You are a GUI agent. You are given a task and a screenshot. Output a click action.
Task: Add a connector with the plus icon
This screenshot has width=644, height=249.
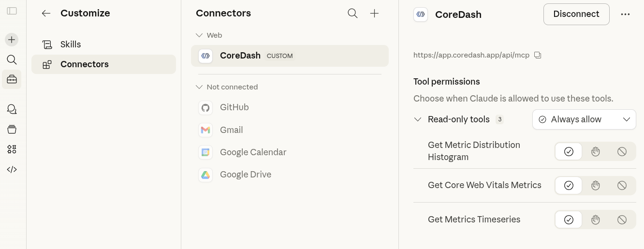pyautogui.click(x=374, y=14)
